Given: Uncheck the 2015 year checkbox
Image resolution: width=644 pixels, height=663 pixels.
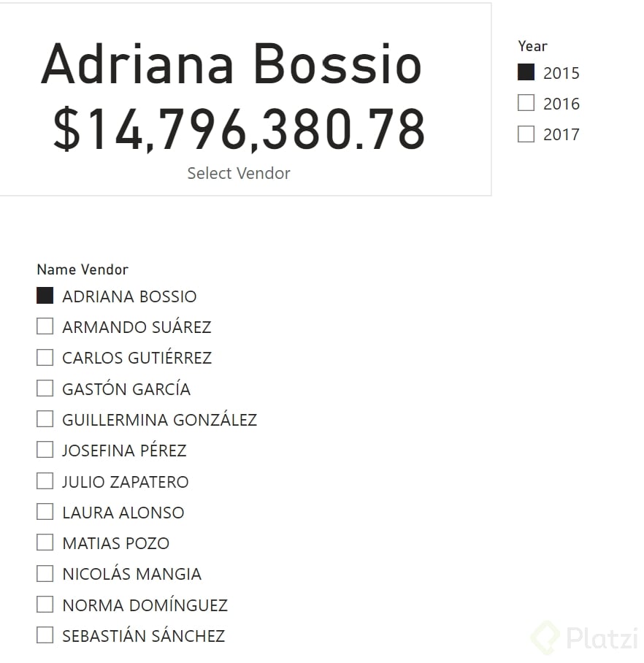Looking at the screenshot, I should [x=526, y=72].
